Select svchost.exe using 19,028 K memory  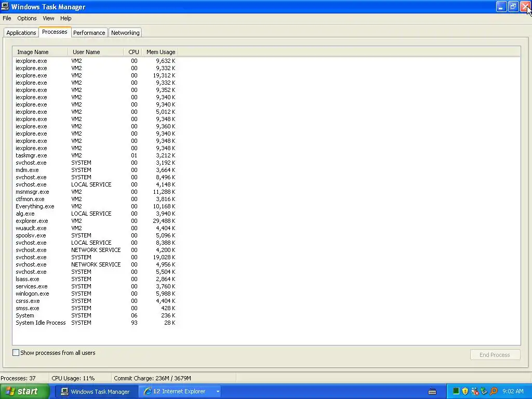[96, 257]
